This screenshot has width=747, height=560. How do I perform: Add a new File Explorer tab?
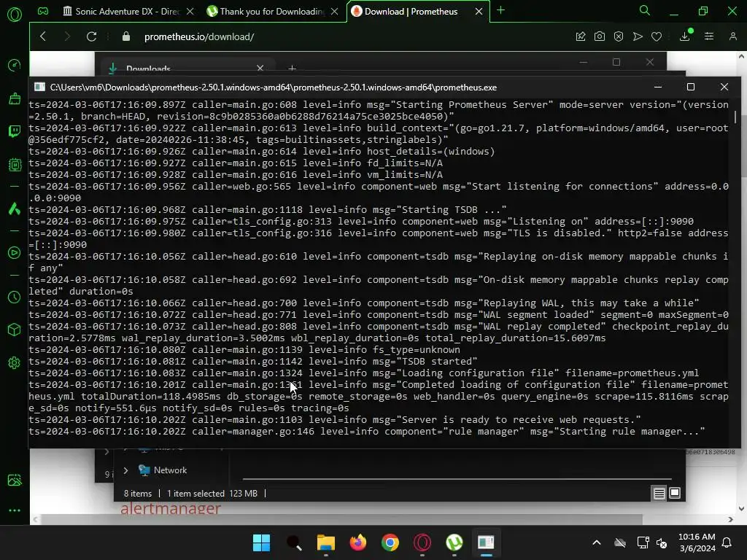click(x=292, y=69)
